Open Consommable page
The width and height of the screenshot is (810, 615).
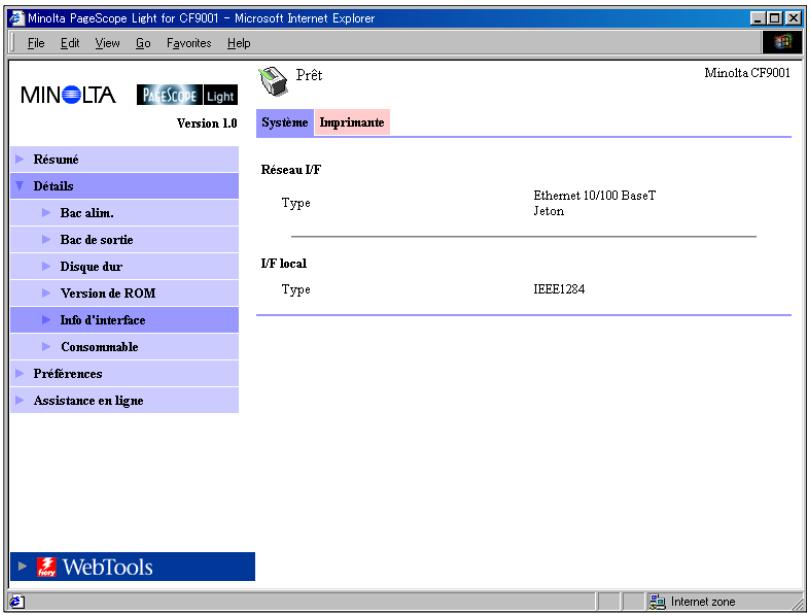tap(124, 346)
